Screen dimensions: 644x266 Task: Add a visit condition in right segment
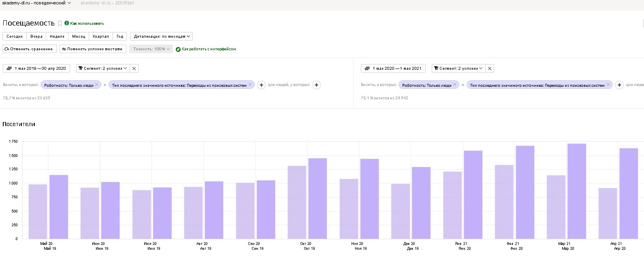pos(619,85)
